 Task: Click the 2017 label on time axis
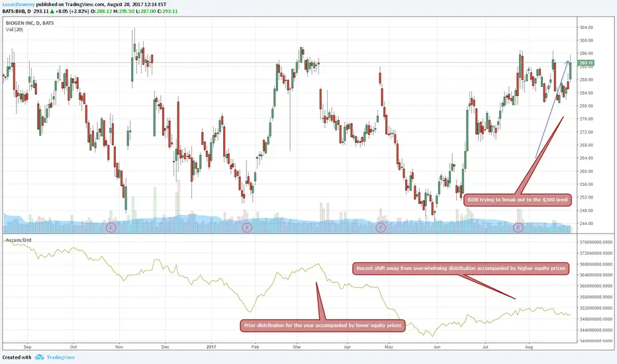pos(211,347)
